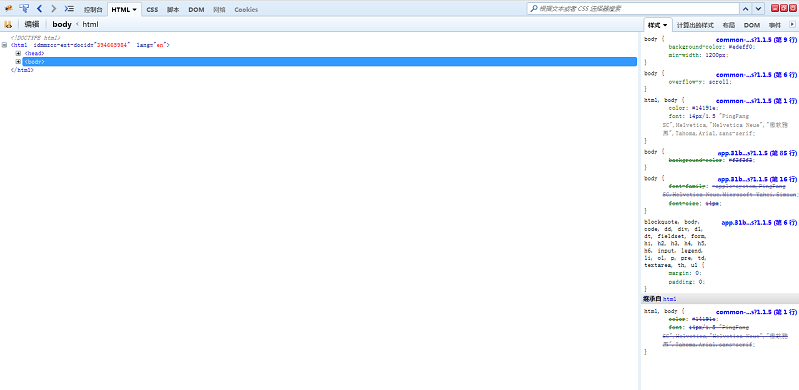Switch to the Cookies tab
The height and width of the screenshot is (390, 799).
click(246, 10)
